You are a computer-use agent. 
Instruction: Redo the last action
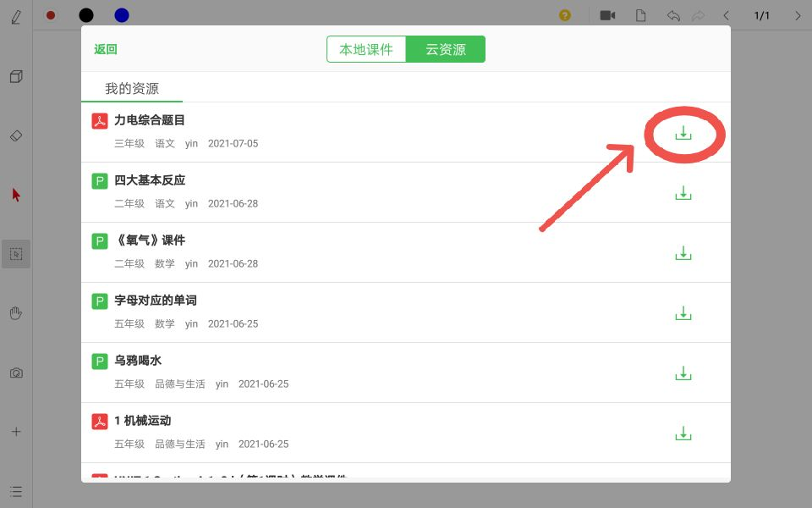[698, 15]
